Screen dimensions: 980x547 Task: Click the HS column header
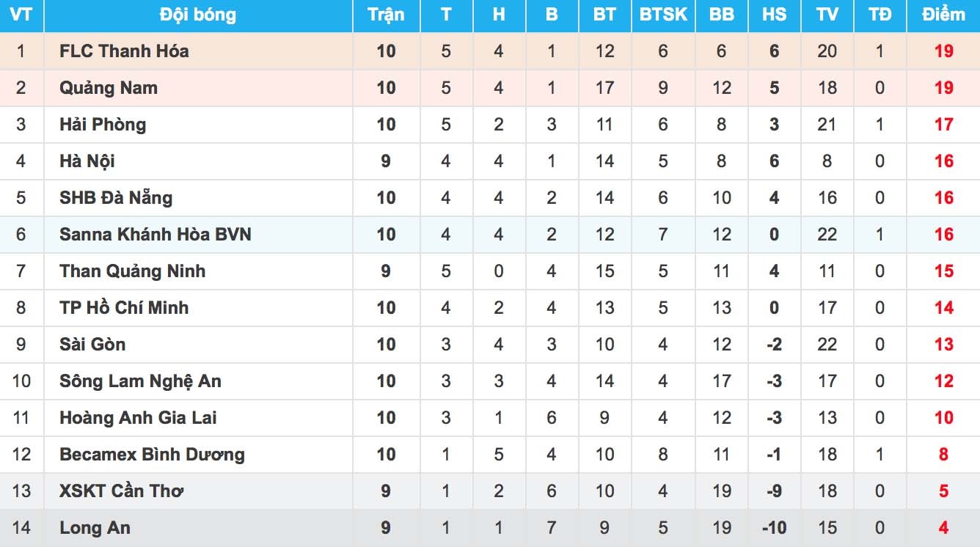pyautogui.click(x=774, y=15)
